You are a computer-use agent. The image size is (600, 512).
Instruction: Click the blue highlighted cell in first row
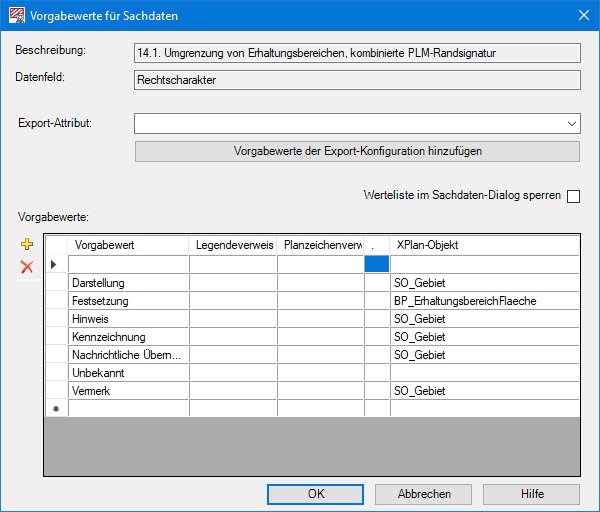tap(377, 265)
